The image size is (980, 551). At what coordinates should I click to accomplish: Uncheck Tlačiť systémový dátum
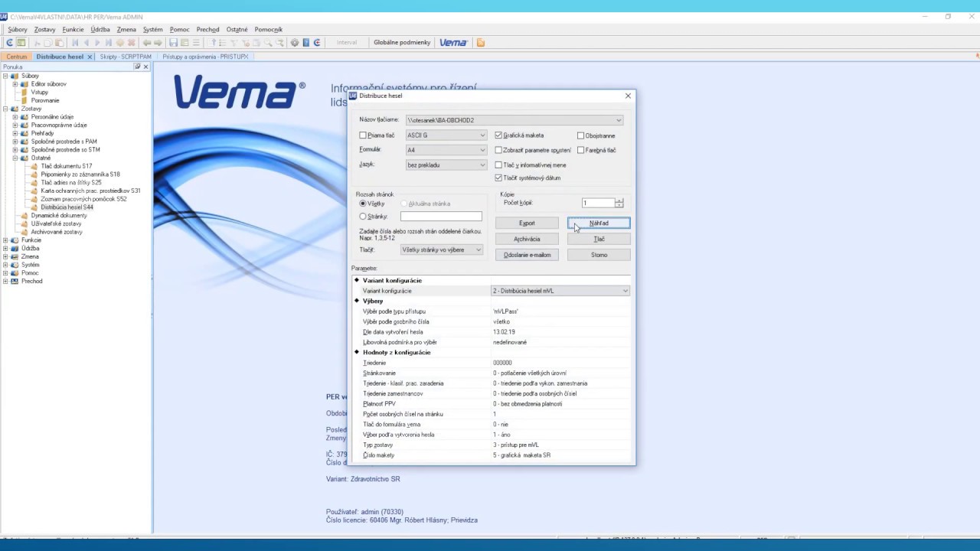498,178
